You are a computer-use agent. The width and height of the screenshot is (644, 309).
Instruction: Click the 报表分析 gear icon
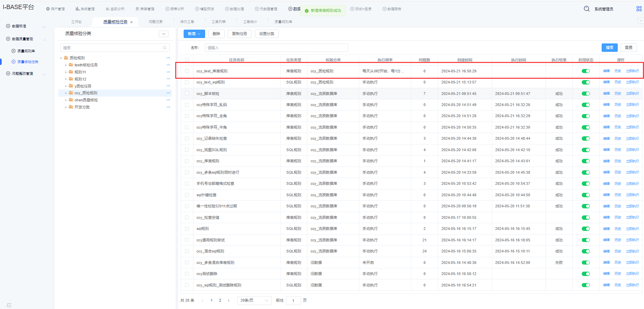point(167,9)
